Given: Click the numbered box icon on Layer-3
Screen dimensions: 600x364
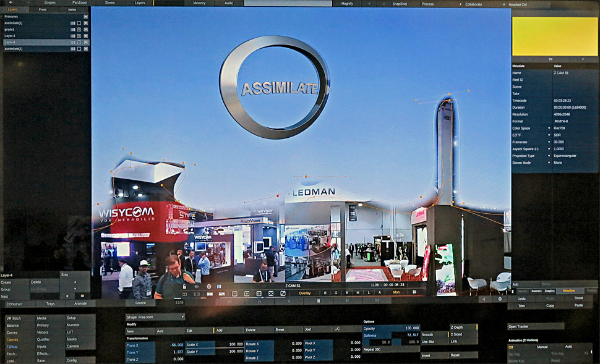Looking at the screenshot, I should tap(79, 36).
